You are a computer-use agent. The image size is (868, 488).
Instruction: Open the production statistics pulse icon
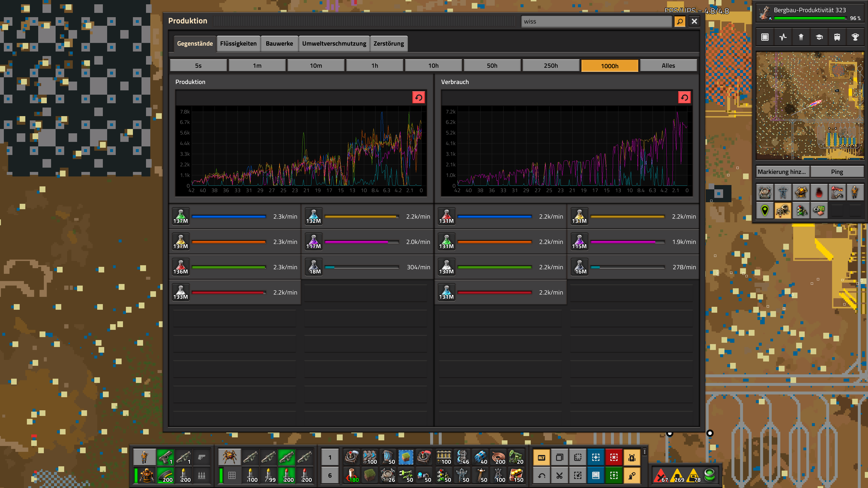[x=783, y=37]
